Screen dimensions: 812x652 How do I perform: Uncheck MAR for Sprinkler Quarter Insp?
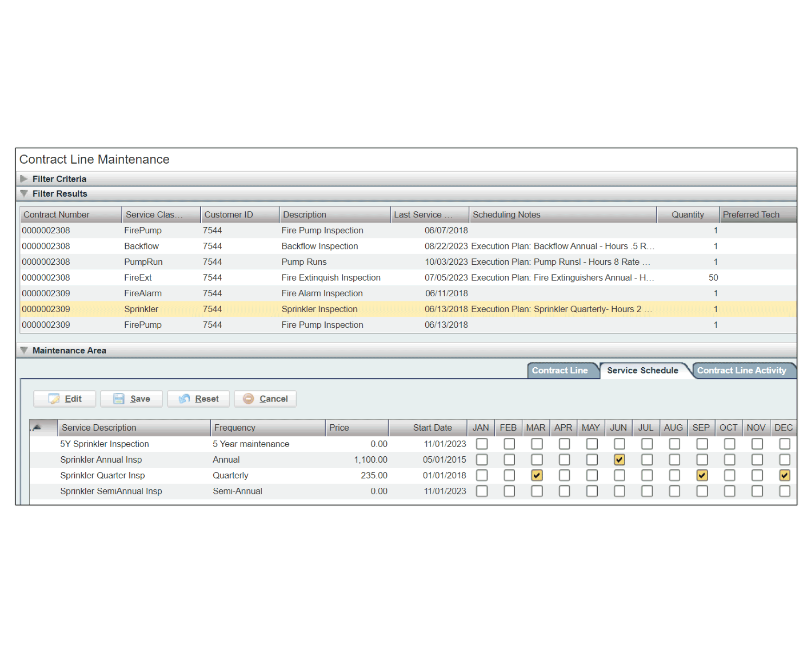coord(537,475)
